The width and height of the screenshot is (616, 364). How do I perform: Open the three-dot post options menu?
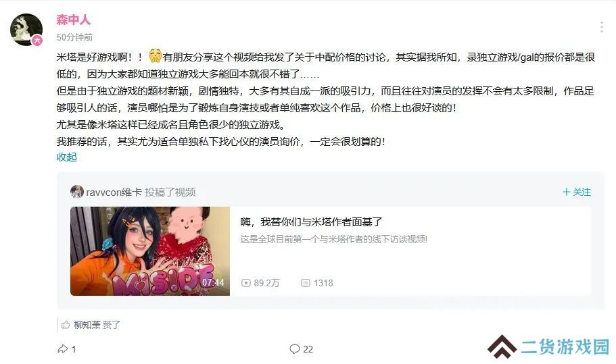pyautogui.click(x=602, y=27)
